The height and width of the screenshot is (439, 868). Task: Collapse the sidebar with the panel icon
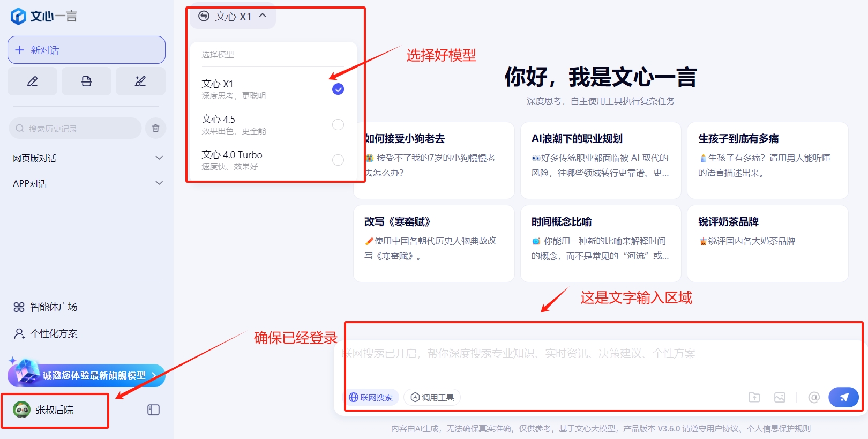pyautogui.click(x=153, y=410)
